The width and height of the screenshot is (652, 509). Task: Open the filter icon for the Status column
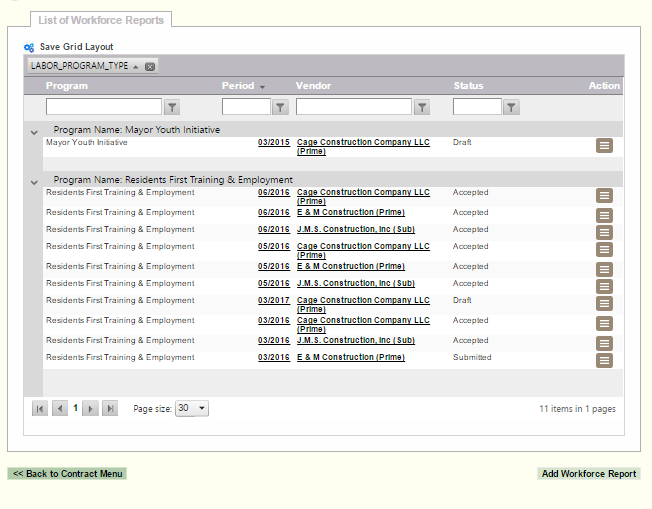(511, 107)
